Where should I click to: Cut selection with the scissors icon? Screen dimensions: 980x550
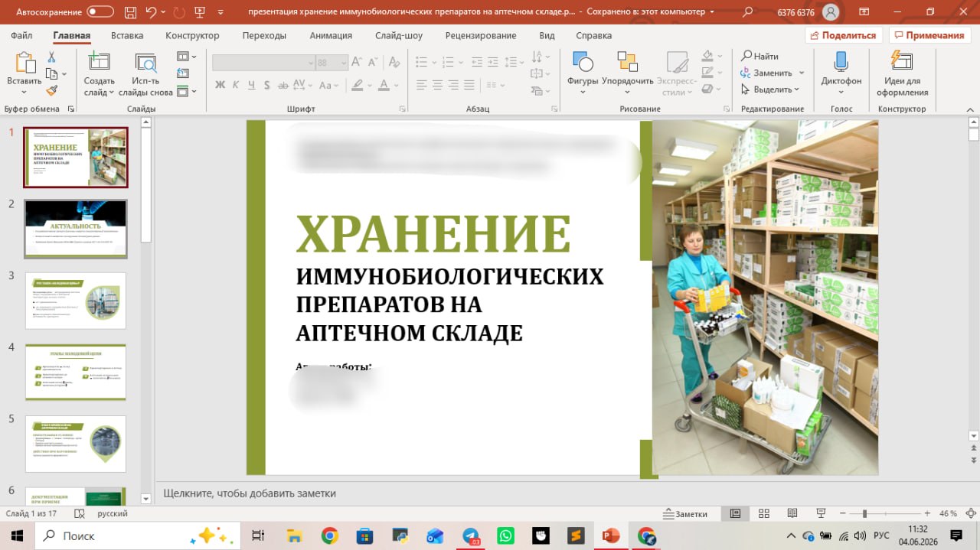tap(52, 57)
